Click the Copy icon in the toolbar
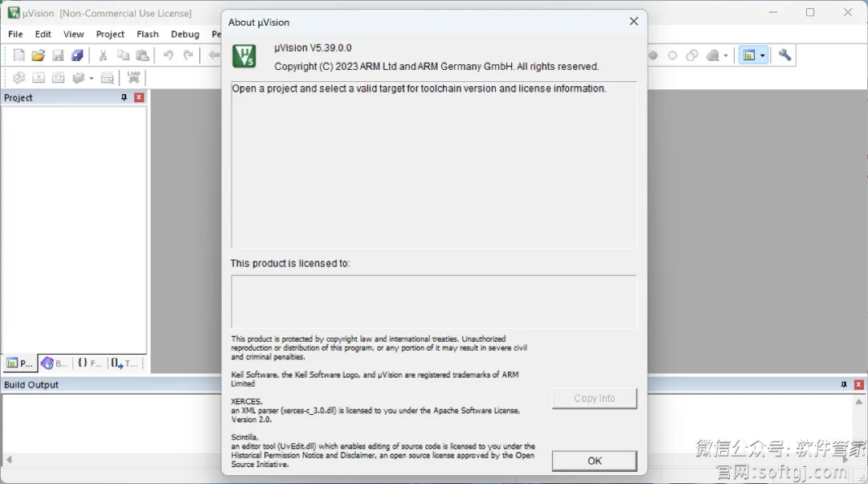The height and width of the screenshot is (484, 868). point(123,55)
